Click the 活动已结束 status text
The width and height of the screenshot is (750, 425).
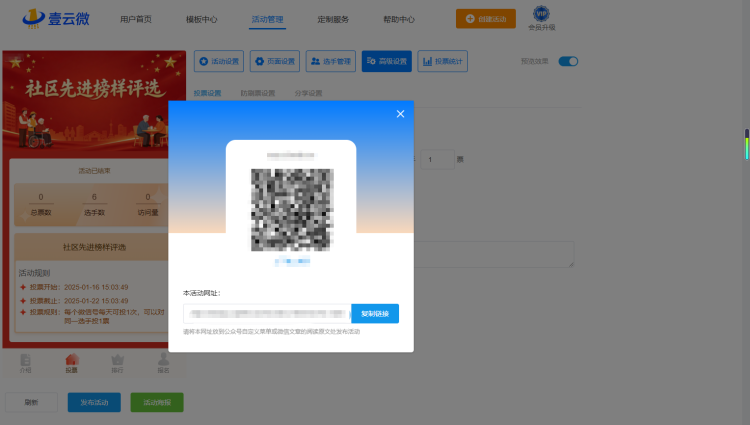click(94, 171)
